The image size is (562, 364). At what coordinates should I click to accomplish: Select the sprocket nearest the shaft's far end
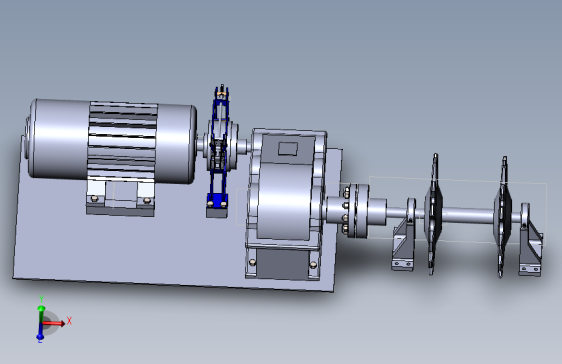coord(503,217)
